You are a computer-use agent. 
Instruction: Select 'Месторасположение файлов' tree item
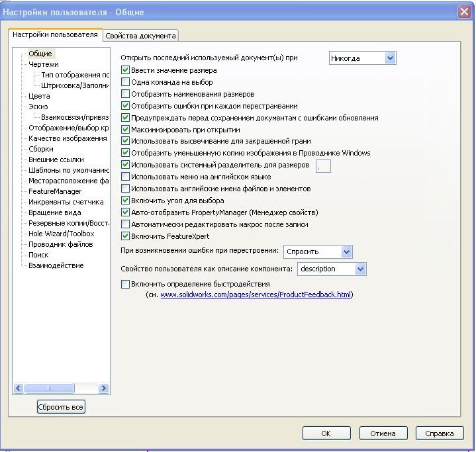click(69, 181)
